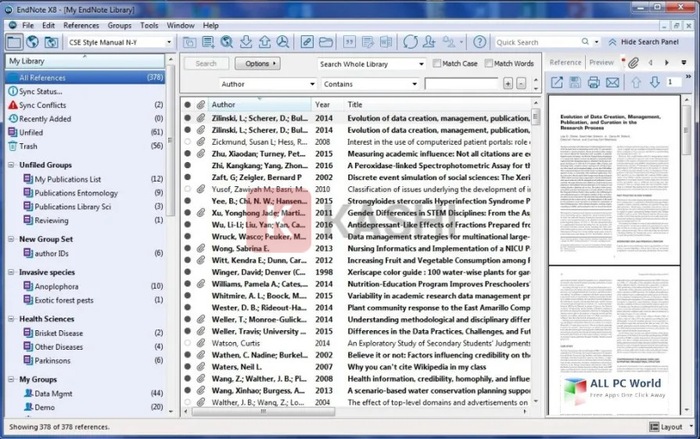Click the Print PDF icon
The image size is (700, 439).
(x=593, y=82)
